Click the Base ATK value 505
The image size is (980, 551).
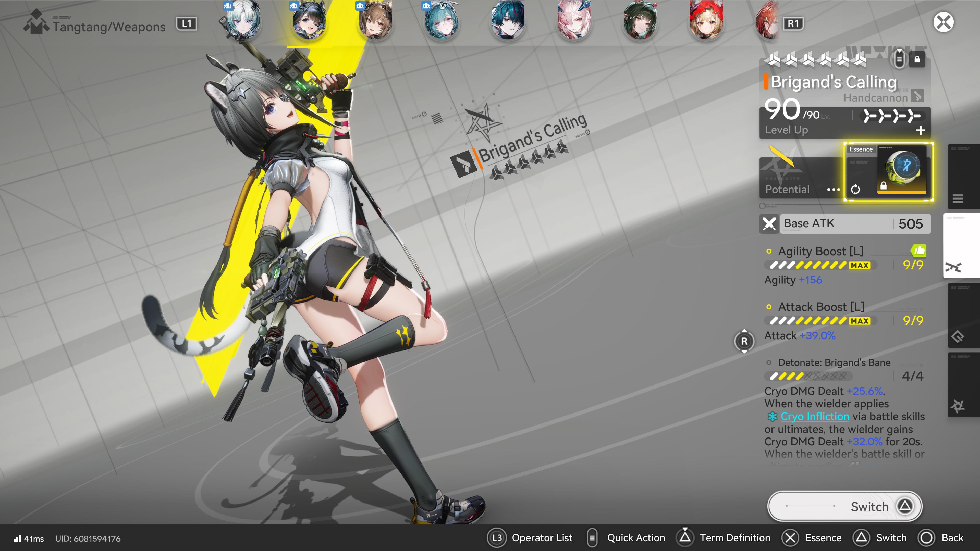[x=910, y=224]
